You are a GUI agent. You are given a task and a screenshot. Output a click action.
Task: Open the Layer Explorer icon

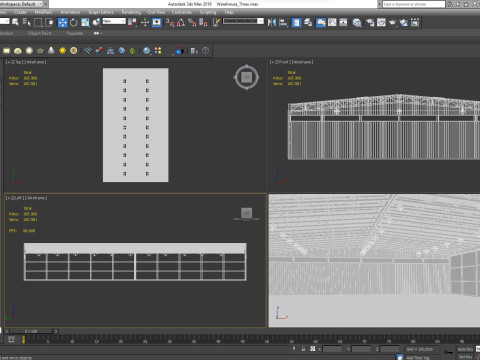pos(308,22)
